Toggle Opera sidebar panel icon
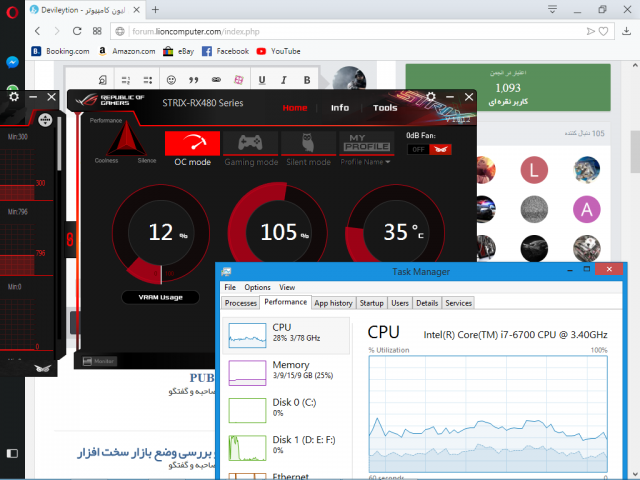640x480 pixels. (x=12, y=453)
